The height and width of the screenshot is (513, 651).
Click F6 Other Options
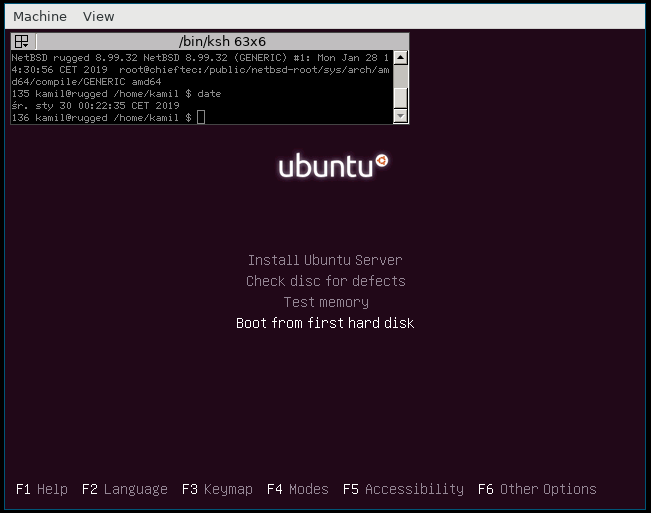click(x=537, y=489)
